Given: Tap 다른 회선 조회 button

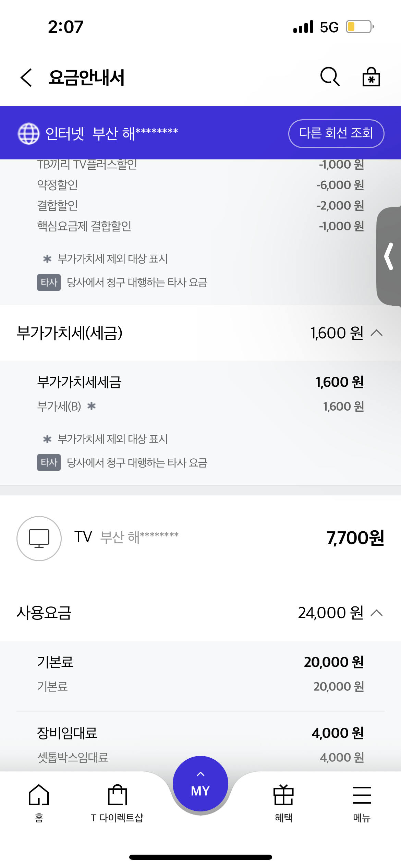Looking at the screenshot, I should pos(336,133).
